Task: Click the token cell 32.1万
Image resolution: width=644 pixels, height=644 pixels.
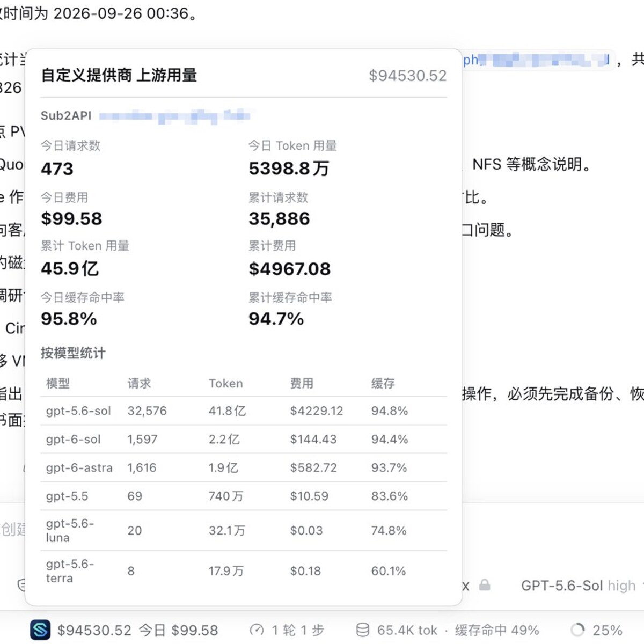Action: tap(227, 531)
